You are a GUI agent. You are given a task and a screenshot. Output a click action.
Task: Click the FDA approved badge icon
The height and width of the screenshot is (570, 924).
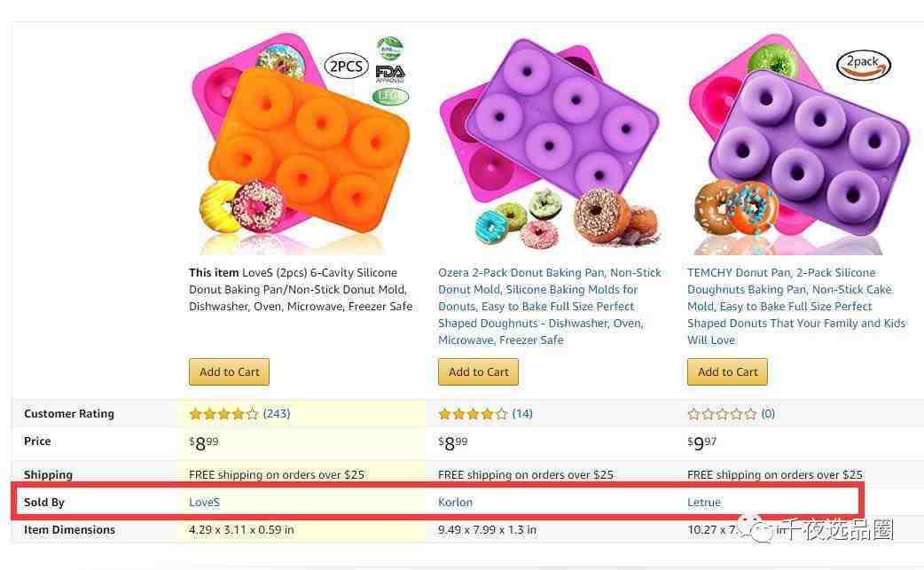[x=390, y=73]
